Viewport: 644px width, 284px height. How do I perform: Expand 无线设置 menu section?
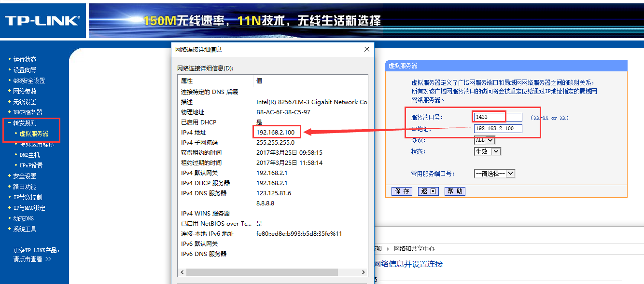click(25, 102)
